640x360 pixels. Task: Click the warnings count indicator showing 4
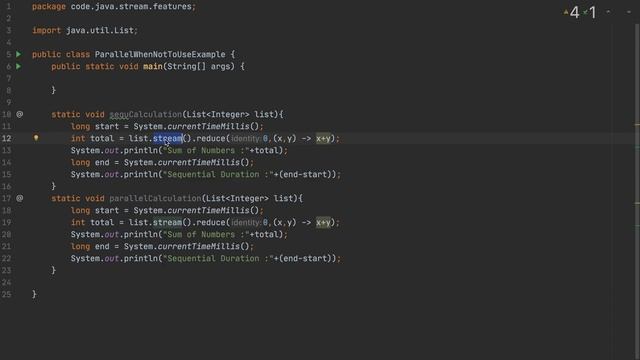[x=572, y=12]
